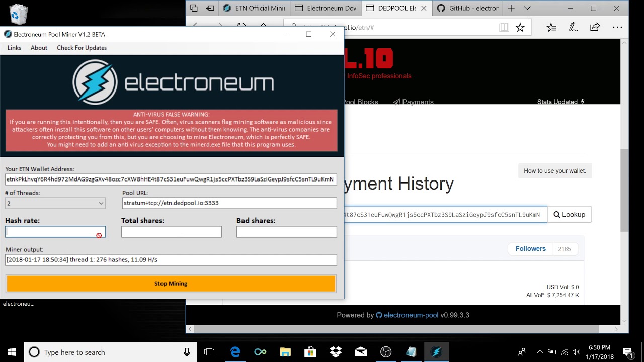This screenshot has height=362, width=644.
Task: Open the People icon in system tray
Action: [522, 352]
